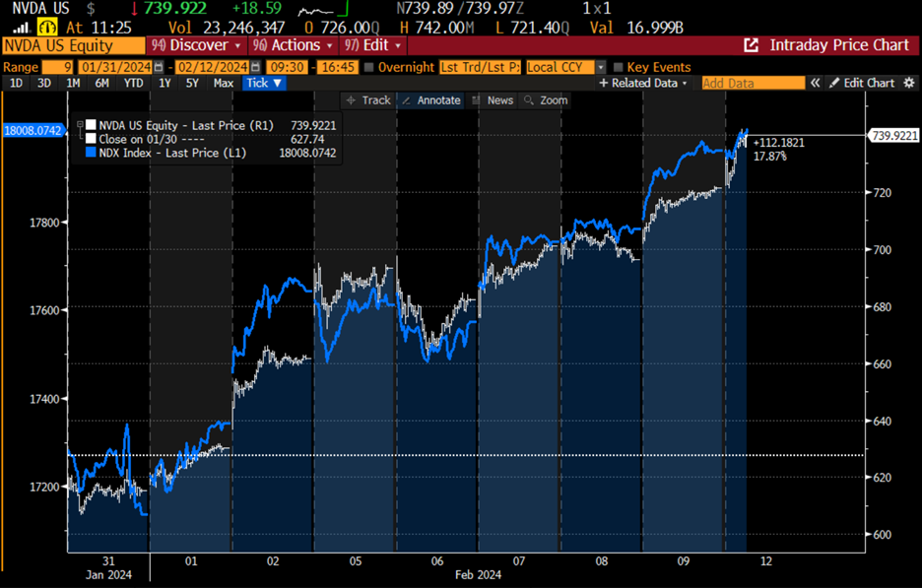
Task: Select the Track crosshair tool
Action: (367, 99)
